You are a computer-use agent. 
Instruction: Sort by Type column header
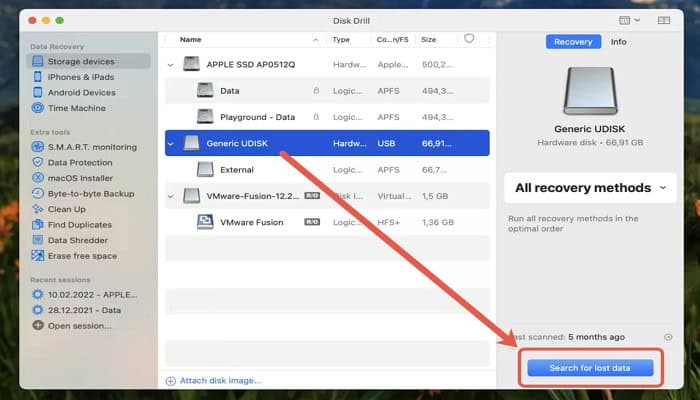tap(341, 40)
